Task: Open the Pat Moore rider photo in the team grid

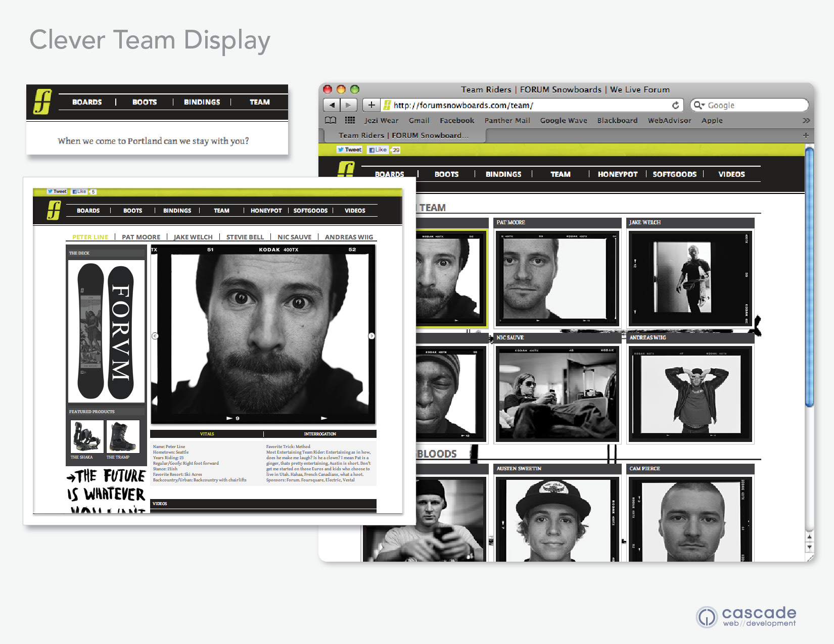Action: point(557,279)
